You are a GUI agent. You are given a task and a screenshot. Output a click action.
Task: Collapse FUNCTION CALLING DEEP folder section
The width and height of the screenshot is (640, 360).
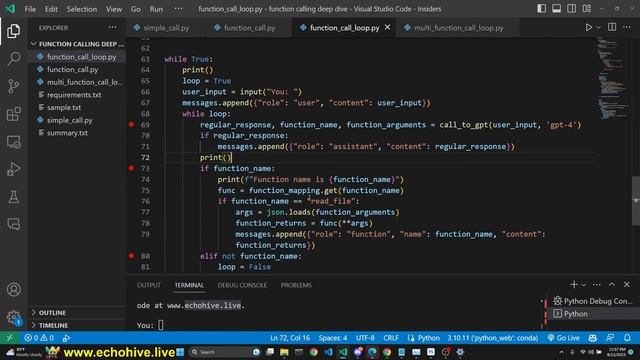(77, 44)
